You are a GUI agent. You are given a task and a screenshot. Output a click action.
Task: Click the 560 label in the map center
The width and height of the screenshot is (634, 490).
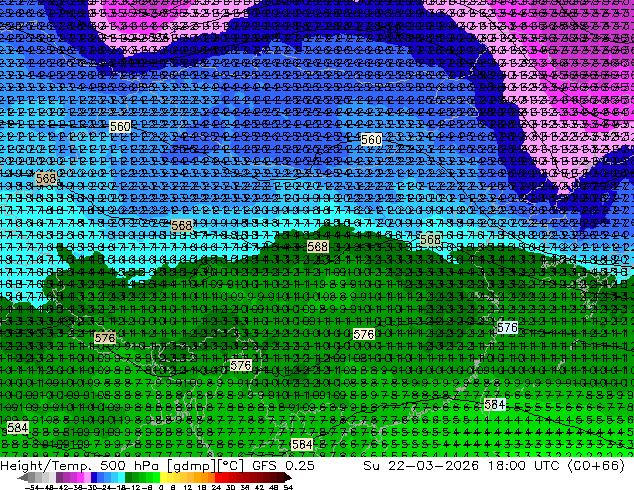click(x=371, y=140)
